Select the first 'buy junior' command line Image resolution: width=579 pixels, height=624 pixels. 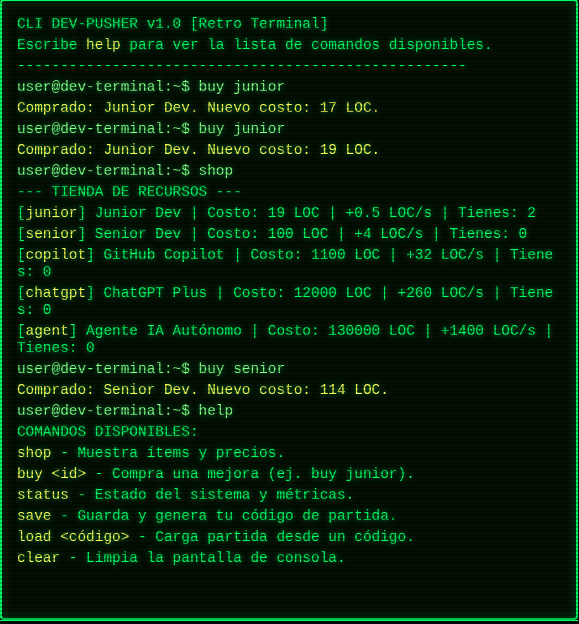151,87
